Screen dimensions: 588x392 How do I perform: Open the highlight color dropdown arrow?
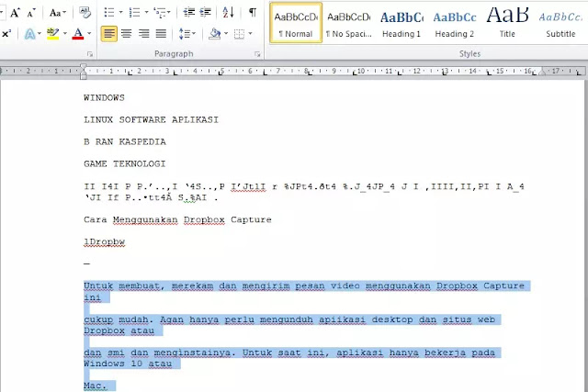click(x=65, y=34)
